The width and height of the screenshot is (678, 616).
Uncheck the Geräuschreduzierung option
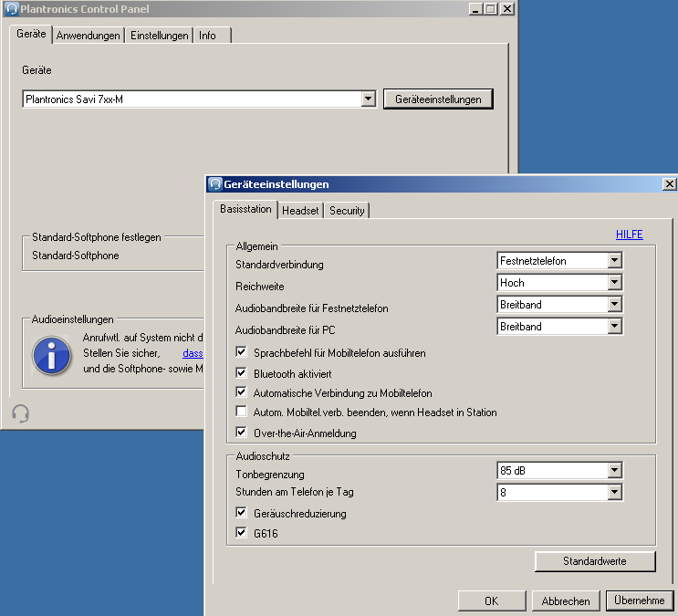[241, 513]
